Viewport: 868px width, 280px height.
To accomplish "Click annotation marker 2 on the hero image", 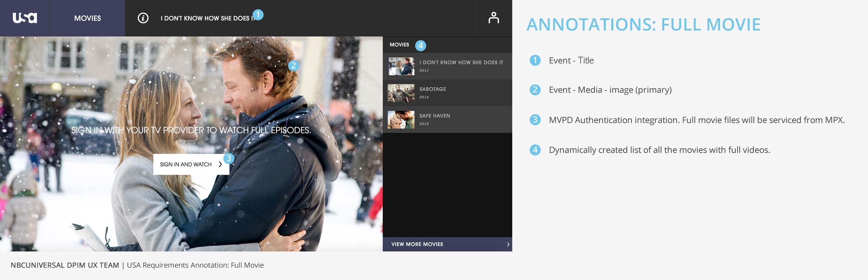I will 293,65.
